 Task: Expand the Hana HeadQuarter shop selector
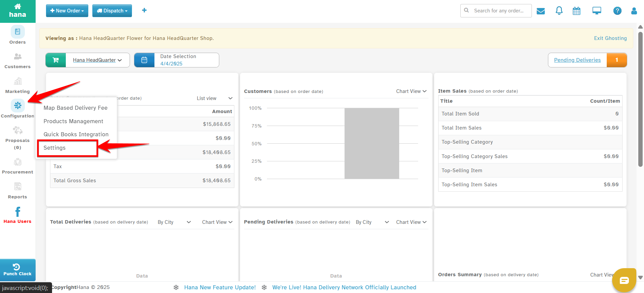point(97,60)
